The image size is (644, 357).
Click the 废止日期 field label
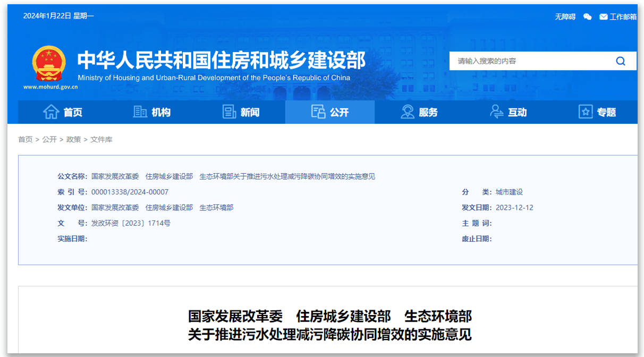coord(477,239)
